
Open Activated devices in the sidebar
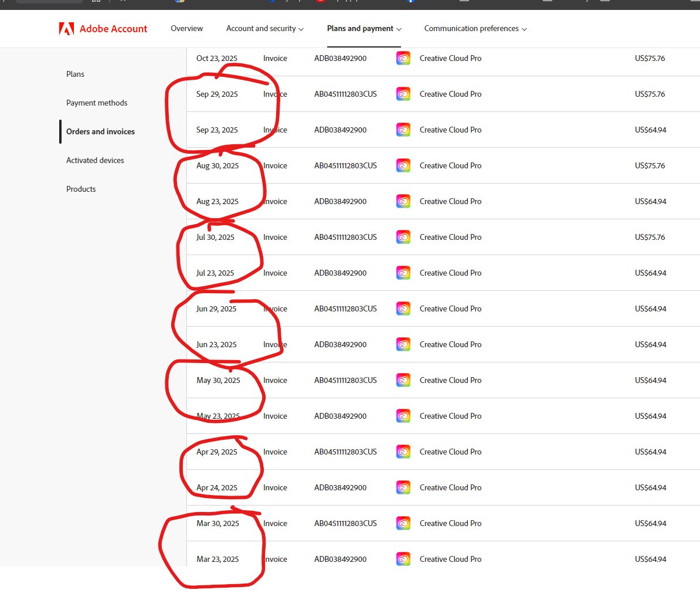tap(95, 160)
